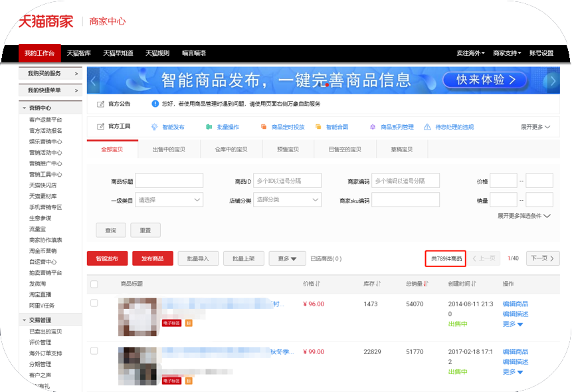Open the 店铺分类 dropdown
This screenshot has height=392, width=572.
click(x=287, y=199)
